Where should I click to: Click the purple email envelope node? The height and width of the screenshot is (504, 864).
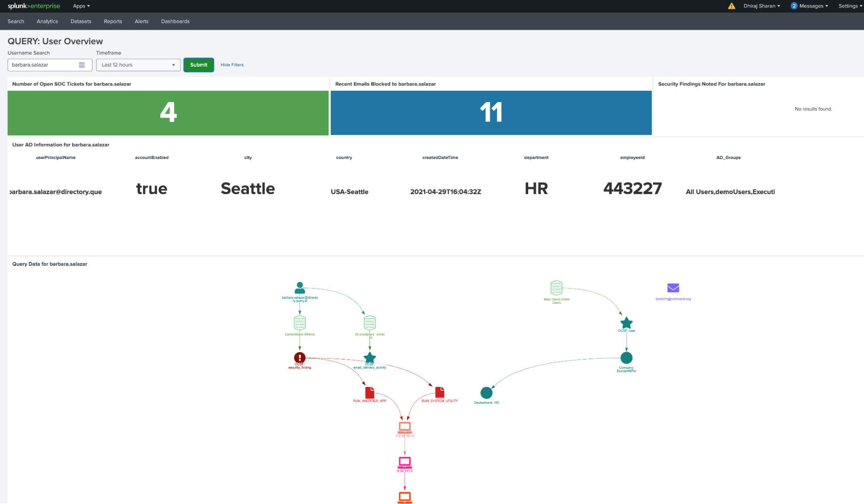tap(673, 288)
